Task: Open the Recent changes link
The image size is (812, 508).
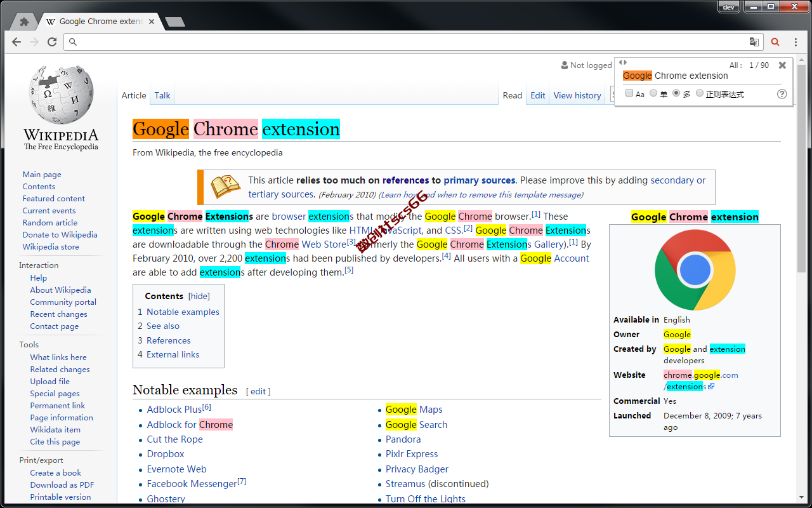Action: pyautogui.click(x=59, y=314)
